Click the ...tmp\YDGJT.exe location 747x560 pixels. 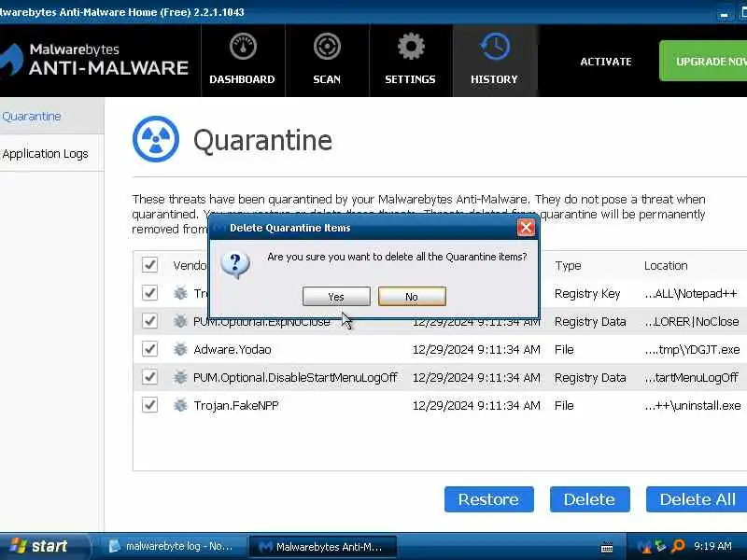pos(692,349)
